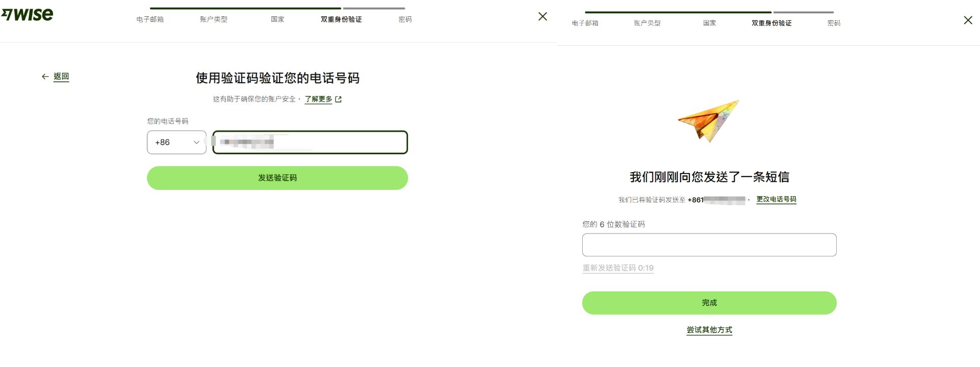Click the chevron on the country code selector

(196, 142)
